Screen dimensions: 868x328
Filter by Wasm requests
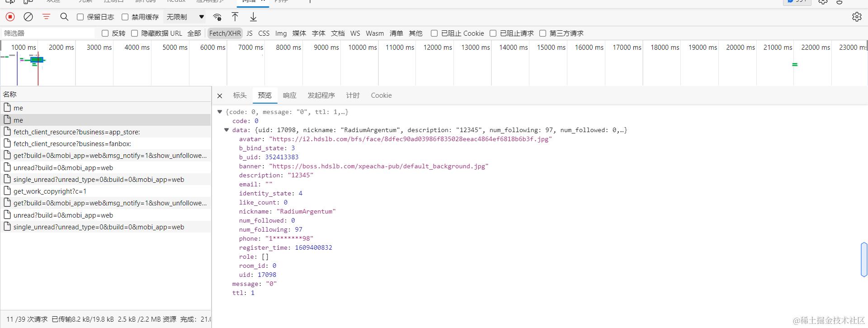click(375, 33)
